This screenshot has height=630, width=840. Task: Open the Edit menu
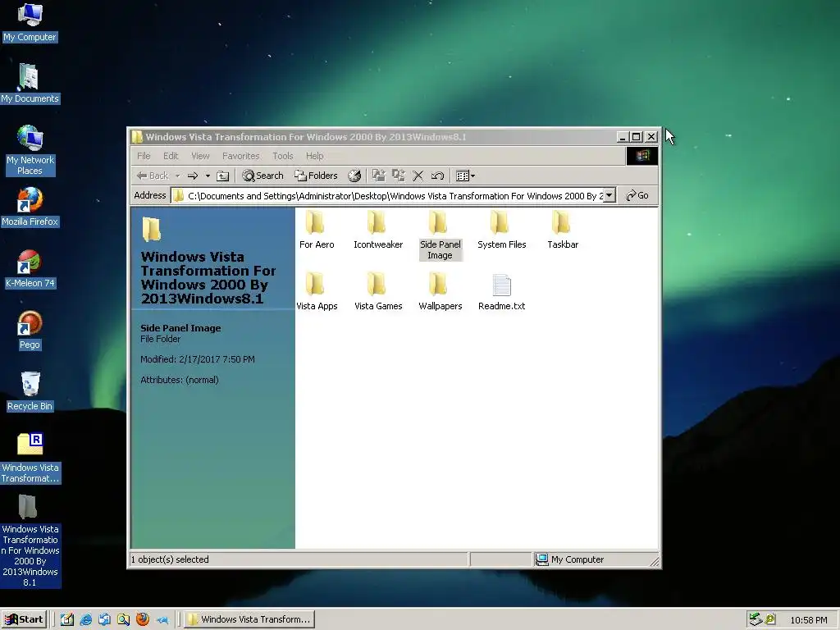pos(171,156)
